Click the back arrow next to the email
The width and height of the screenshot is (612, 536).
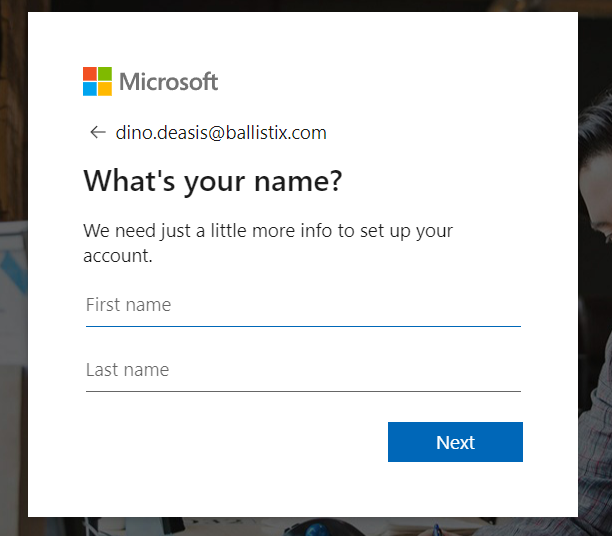[x=97, y=132]
